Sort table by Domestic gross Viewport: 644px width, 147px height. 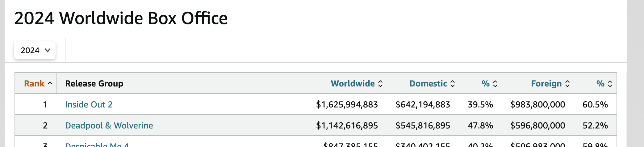428,83
